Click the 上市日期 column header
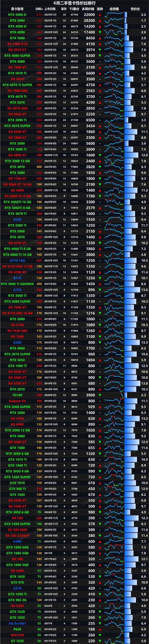This screenshot has width=149, height=644. point(50,9)
